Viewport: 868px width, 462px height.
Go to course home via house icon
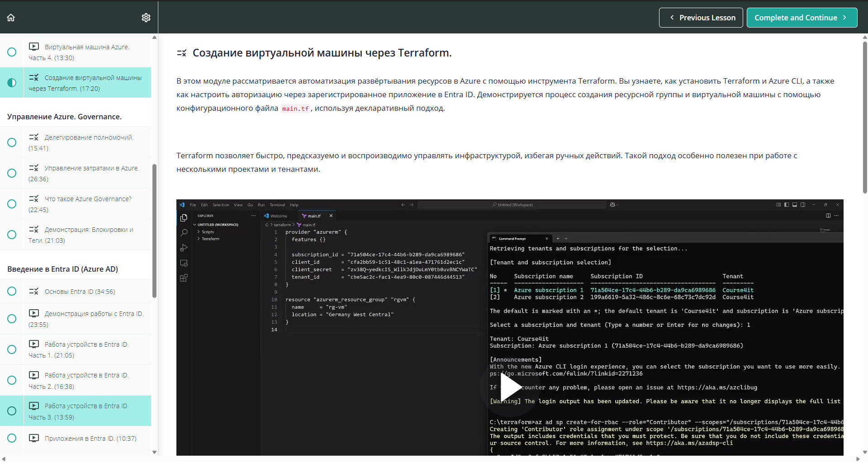click(11, 18)
